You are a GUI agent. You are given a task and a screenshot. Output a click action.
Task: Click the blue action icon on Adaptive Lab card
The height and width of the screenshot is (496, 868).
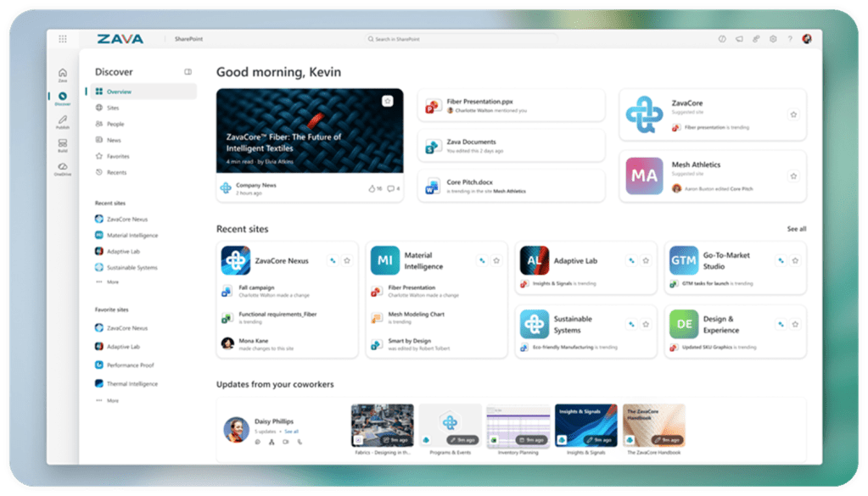(631, 260)
